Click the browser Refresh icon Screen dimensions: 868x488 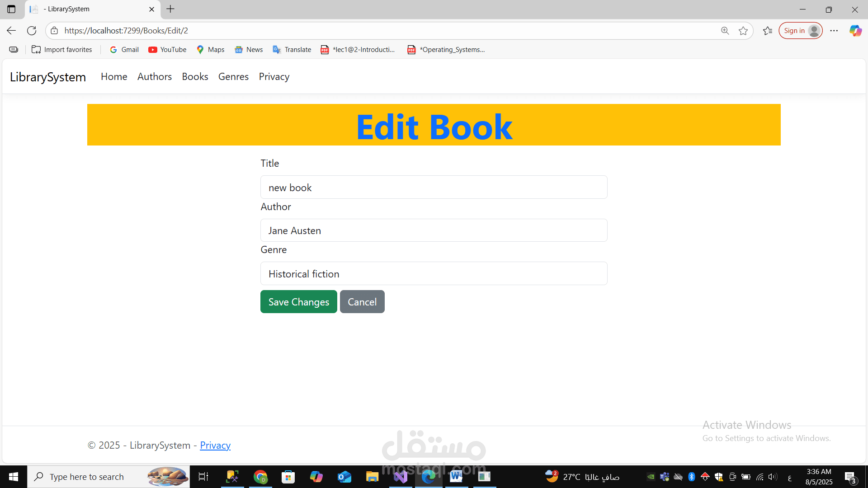tap(32, 31)
